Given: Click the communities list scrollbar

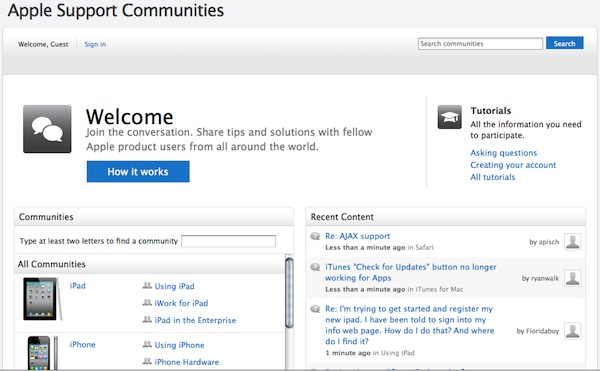Looking at the screenshot, I should (290, 293).
